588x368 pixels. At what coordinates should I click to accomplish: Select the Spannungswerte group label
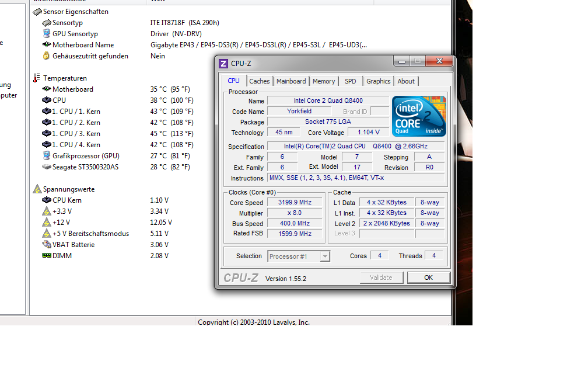pyautogui.click(x=69, y=189)
